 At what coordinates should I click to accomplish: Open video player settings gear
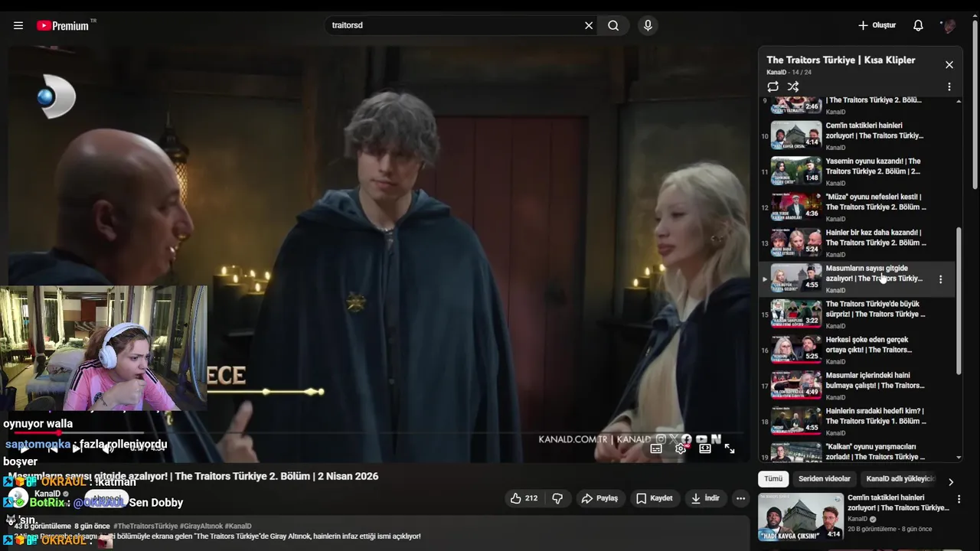click(x=681, y=449)
